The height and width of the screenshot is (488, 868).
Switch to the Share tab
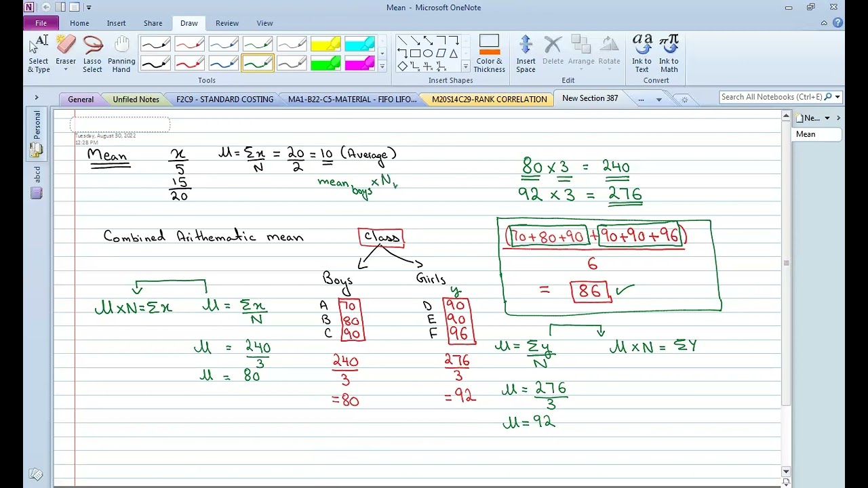click(153, 23)
